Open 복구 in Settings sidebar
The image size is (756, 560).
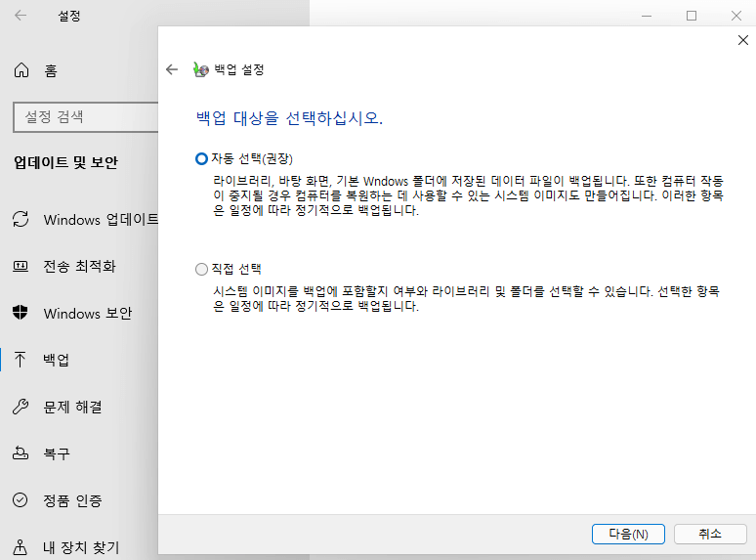[x=57, y=453]
